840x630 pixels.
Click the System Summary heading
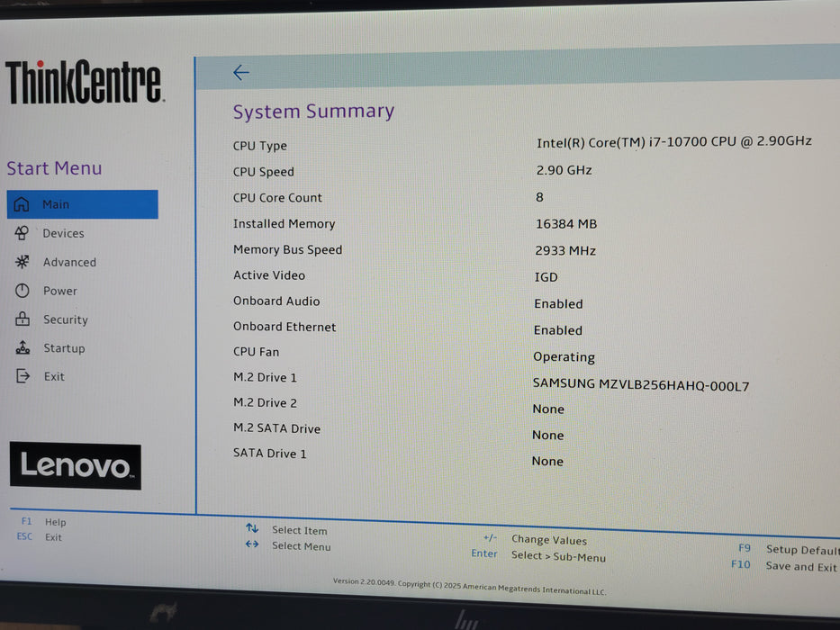[313, 112]
